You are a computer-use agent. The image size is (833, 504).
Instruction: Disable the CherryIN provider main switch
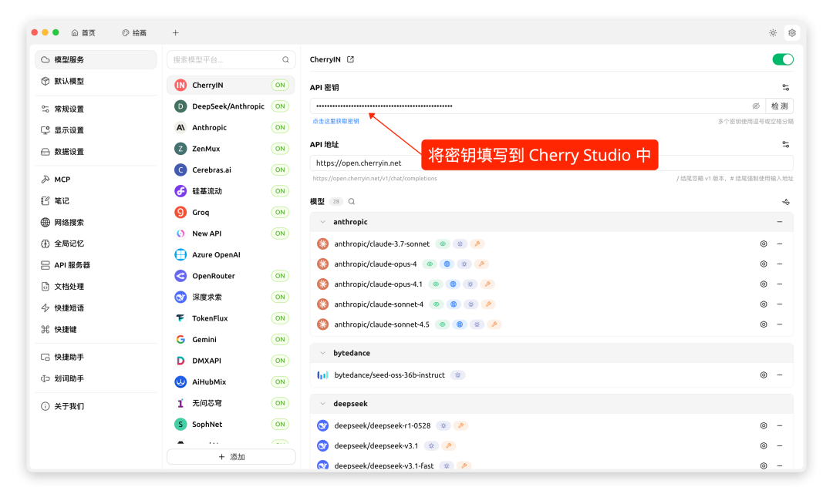tap(783, 59)
